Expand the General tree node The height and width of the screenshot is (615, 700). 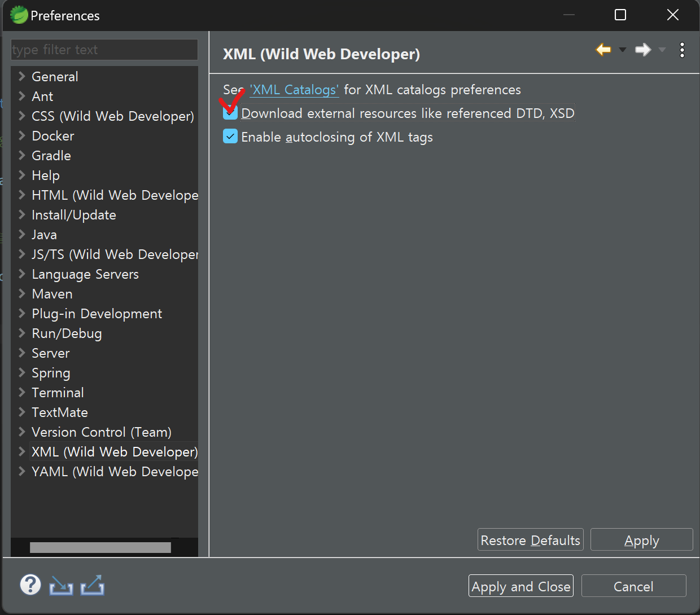click(x=22, y=76)
